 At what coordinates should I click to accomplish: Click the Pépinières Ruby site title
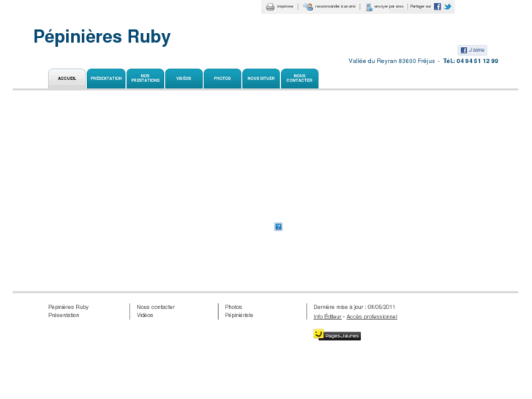click(x=102, y=37)
